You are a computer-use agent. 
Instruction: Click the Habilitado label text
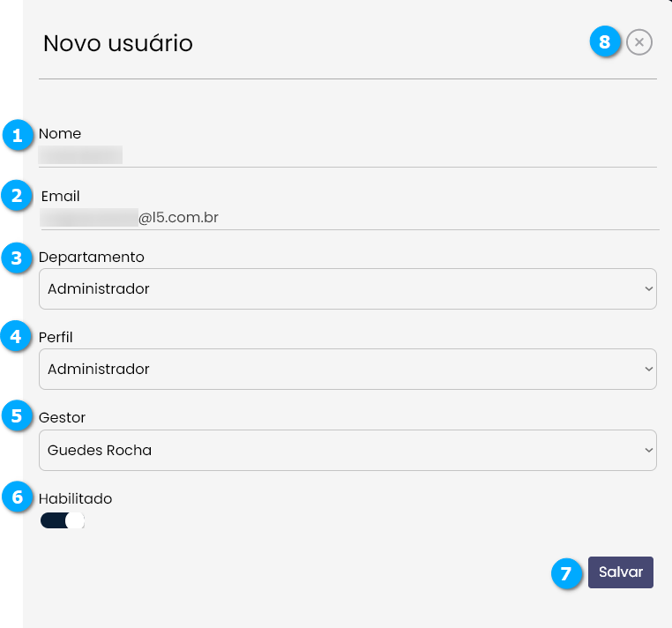[x=76, y=498]
